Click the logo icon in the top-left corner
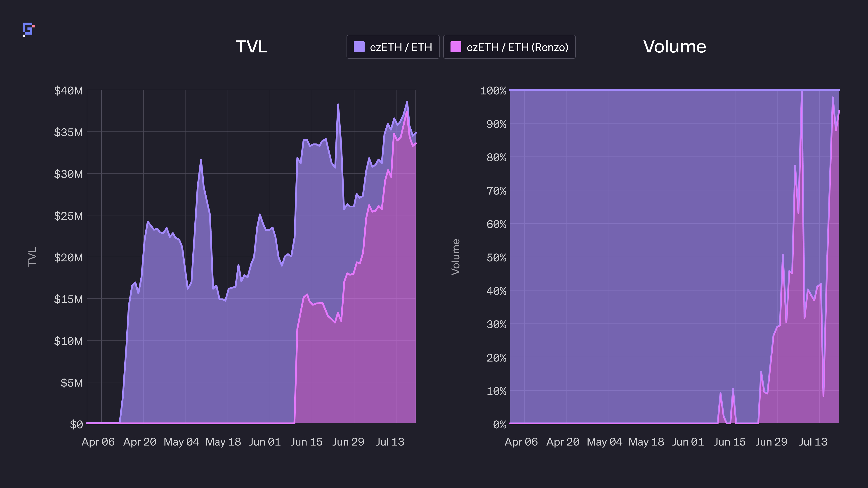This screenshot has height=488, width=868. (29, 30)
